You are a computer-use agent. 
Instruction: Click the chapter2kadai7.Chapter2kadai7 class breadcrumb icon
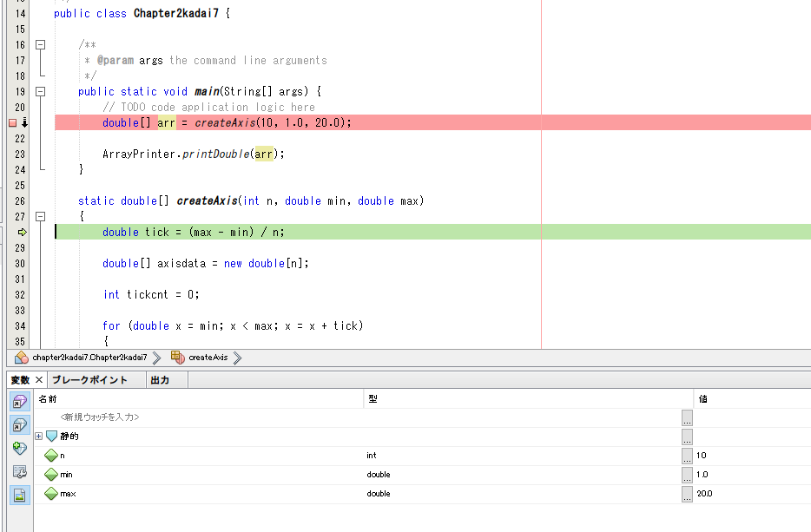point(22,358)
